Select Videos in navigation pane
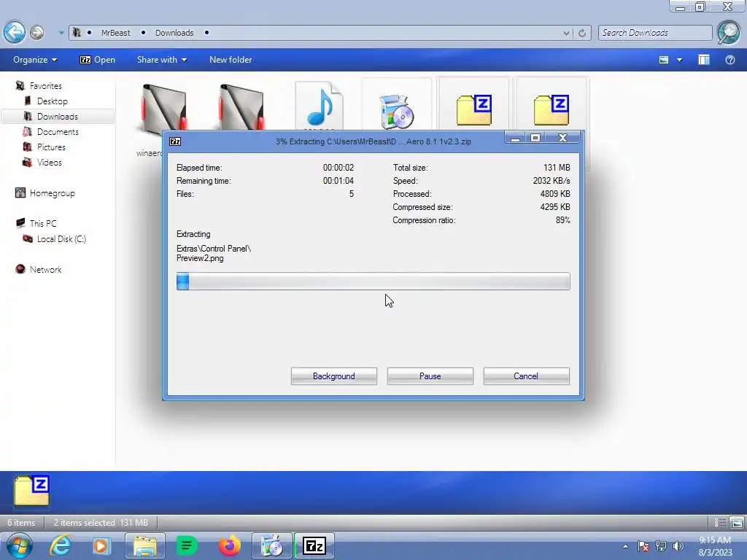This screenshot has height=560, width=747. pyautogui.click(x=49, y=162)
